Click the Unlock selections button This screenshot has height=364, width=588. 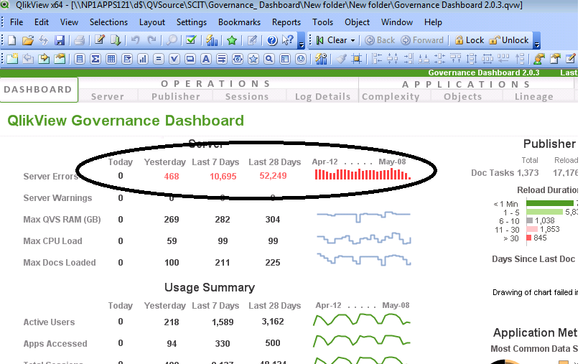(x=509, y=40)
